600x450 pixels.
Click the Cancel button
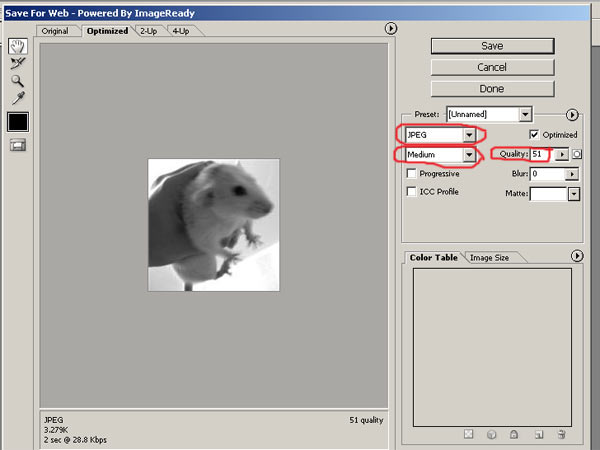point(492,67)
